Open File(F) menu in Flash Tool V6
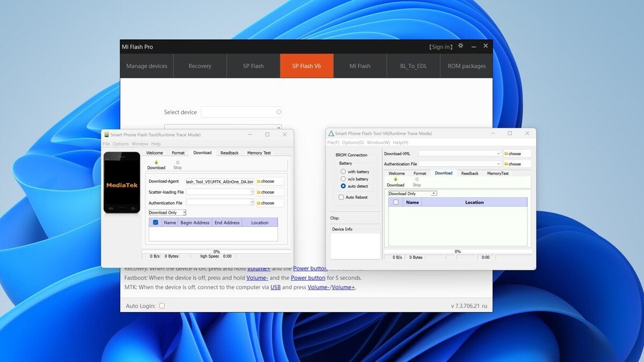644x362 pixels. (x=333, y=142)
